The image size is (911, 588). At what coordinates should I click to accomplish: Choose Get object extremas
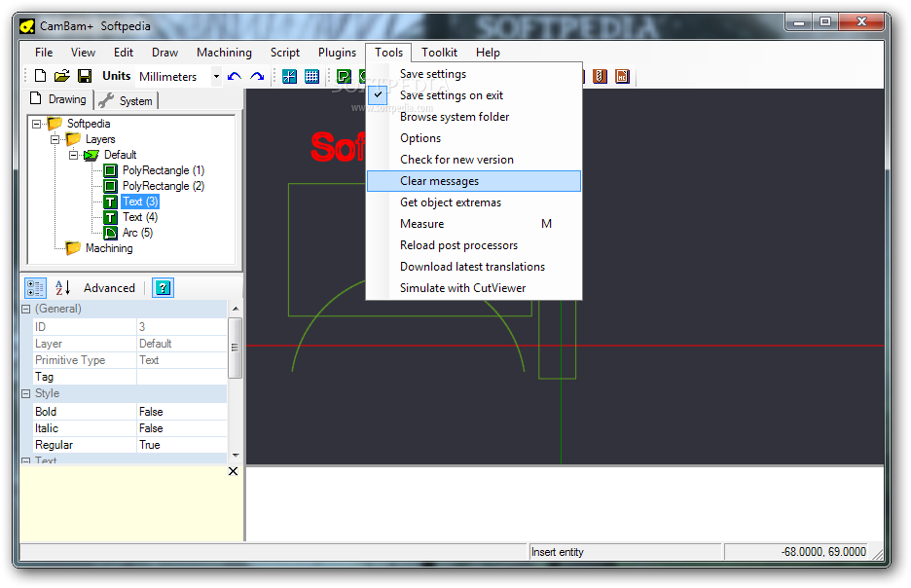coord(474,202)
